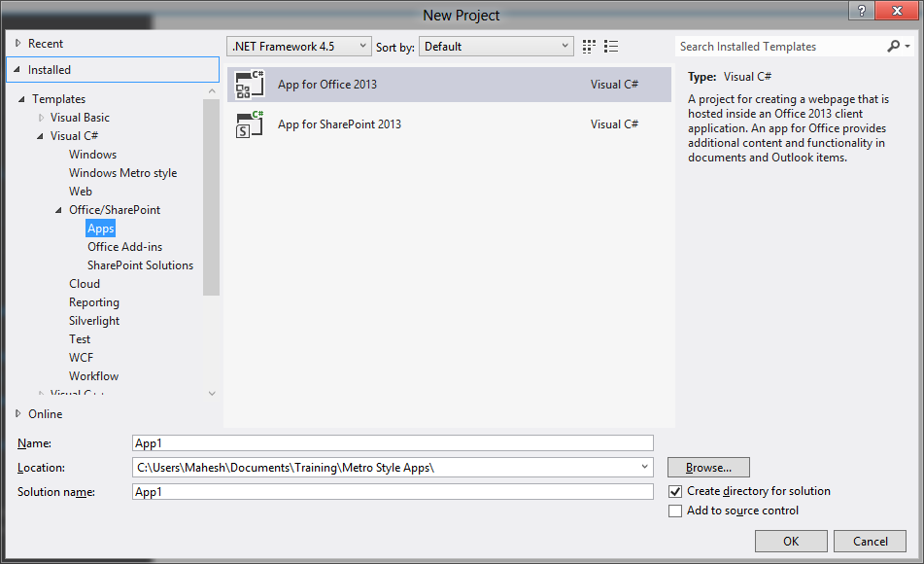The image size is (924, 564).
Task: Select the Visual C# App for Office icon thumbnail
Action: tap(249, 85)
